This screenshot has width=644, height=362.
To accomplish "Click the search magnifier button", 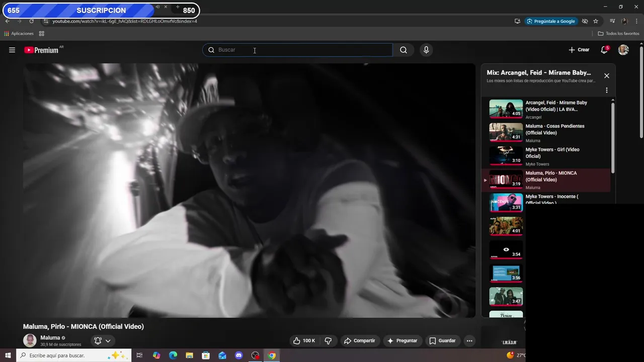I will [404, 50].
